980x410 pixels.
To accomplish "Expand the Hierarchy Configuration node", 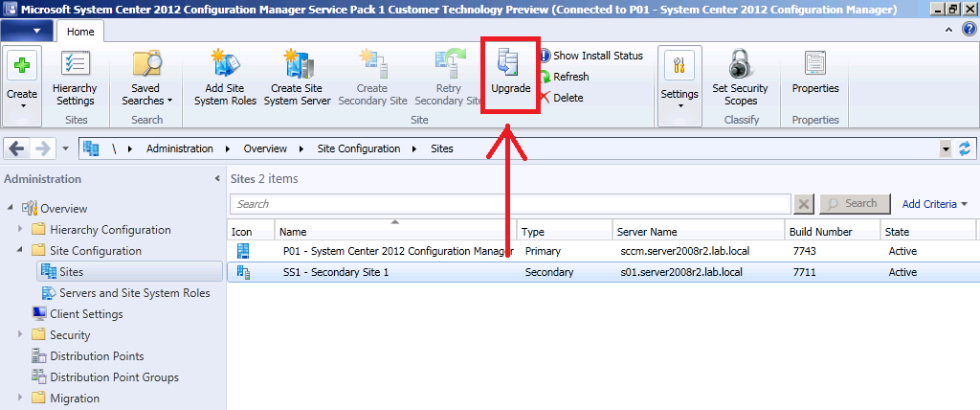I will 21,229.
